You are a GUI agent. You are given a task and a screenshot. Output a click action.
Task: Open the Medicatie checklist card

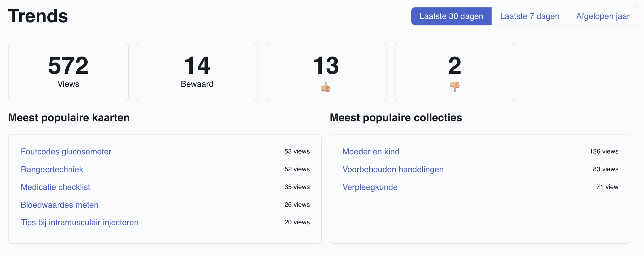(55, 187)
